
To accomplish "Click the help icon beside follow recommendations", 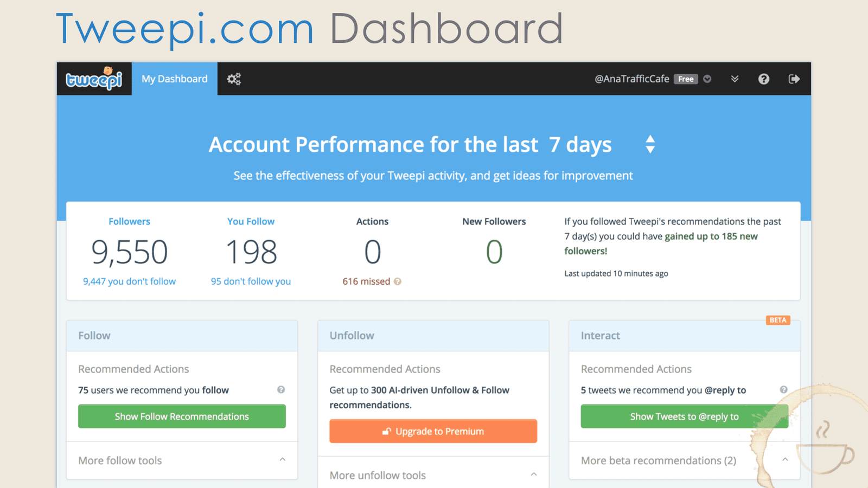I will click(x=282, y=389).
